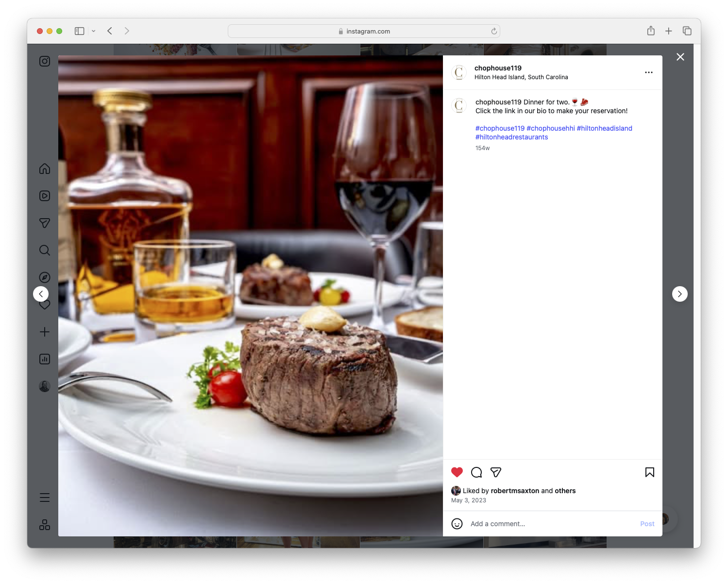728x584 pixels.
Task: Open #hiltonheadrestaurants hashtag
Action: pos(511,137)
